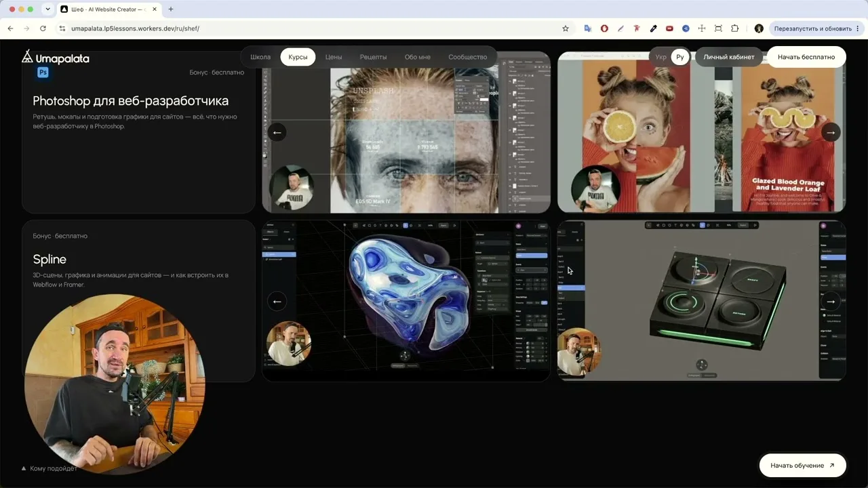This screenshot has width=868, height=488.
Task: View site information icon in address bar
Action: (62, 28)
